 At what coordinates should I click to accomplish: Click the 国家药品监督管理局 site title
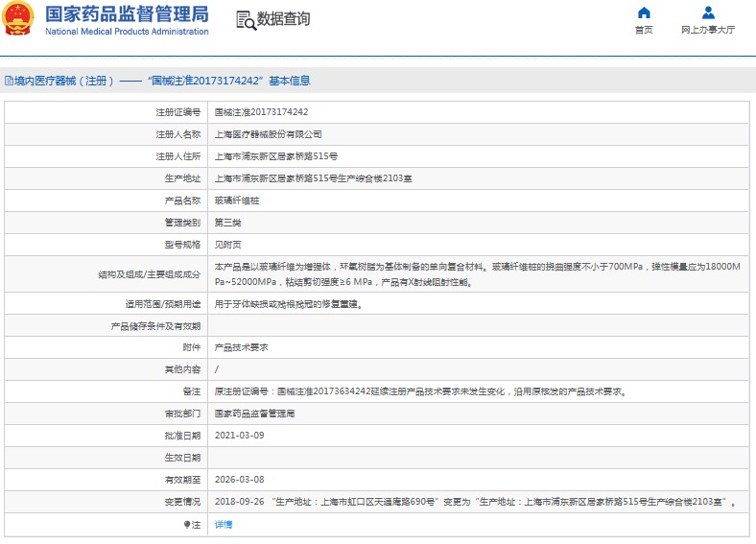click(x=127, y=13)
